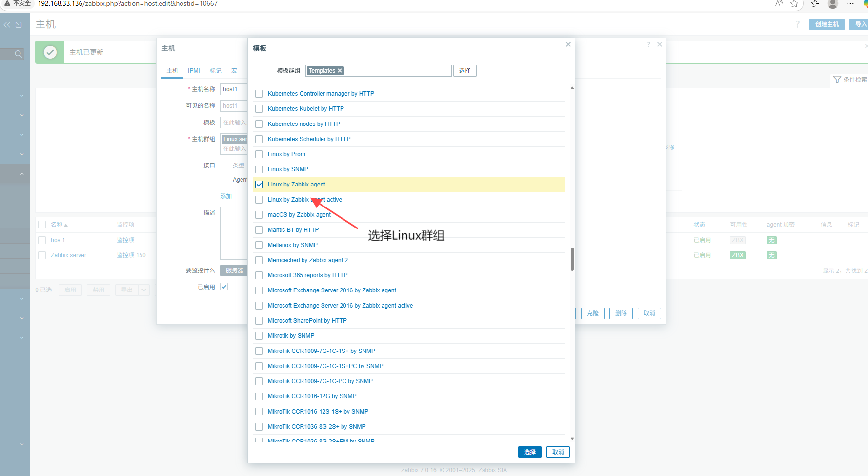Click 取消 in the template dialog
The width and height of the screenshot is (868, 476).
(x=558, y=452)
